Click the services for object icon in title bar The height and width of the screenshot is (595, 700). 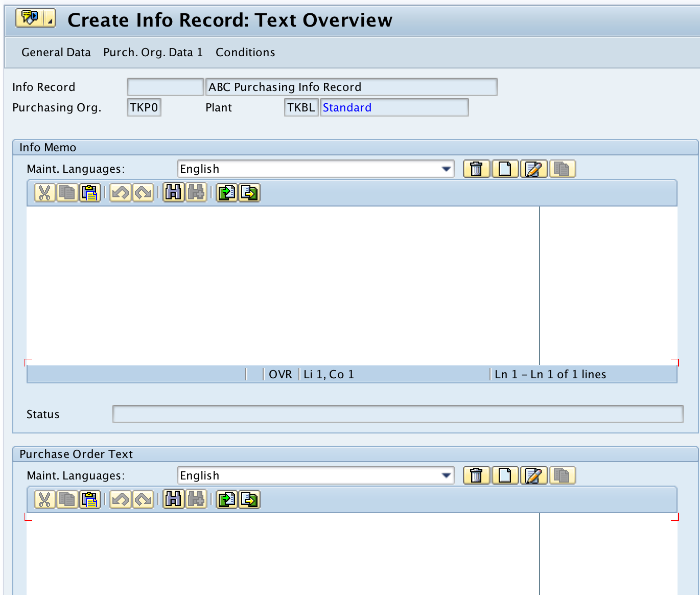(x=30, y=18)
